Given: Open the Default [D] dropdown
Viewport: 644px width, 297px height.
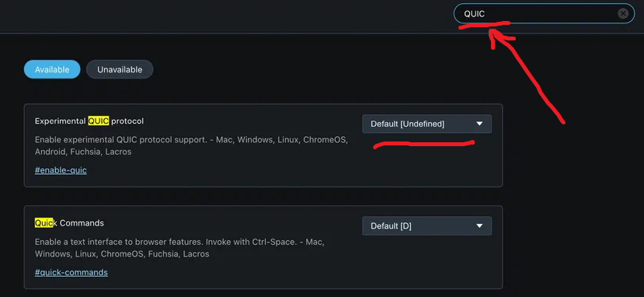Looking at the screenshot, I should click(426, 226).
